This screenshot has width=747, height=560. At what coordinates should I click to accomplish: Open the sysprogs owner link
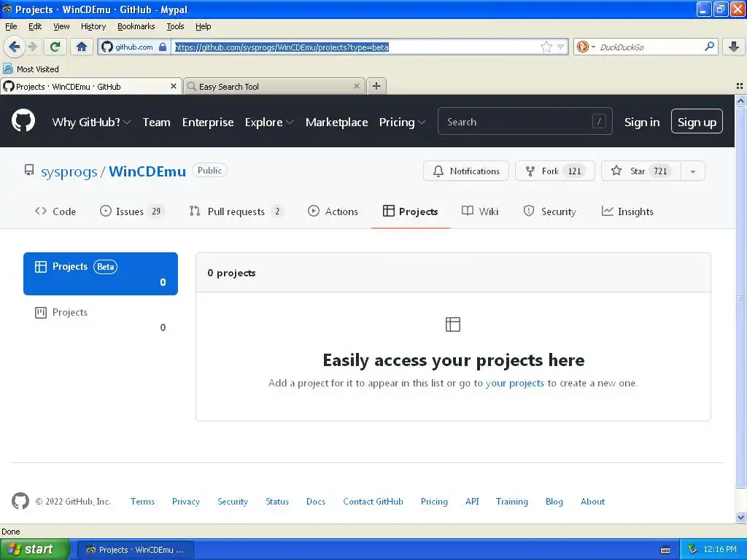click(x=69, y=171)
